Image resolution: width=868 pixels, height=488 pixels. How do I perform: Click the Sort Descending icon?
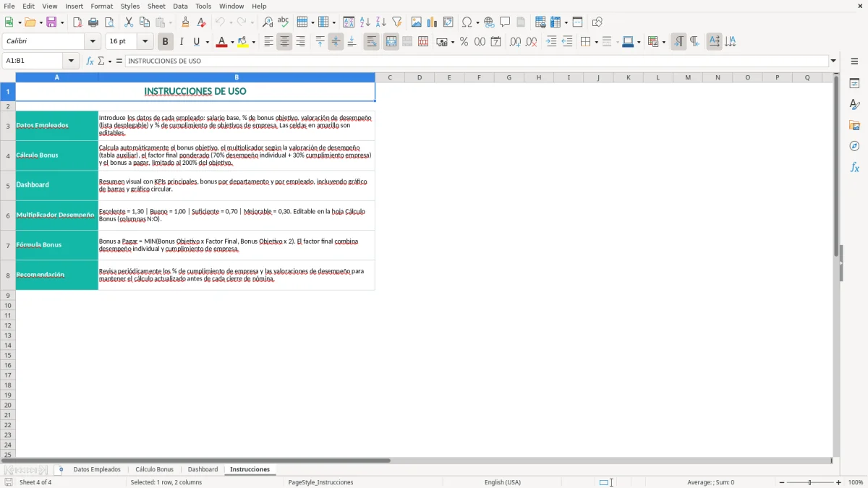pos(381,22)
